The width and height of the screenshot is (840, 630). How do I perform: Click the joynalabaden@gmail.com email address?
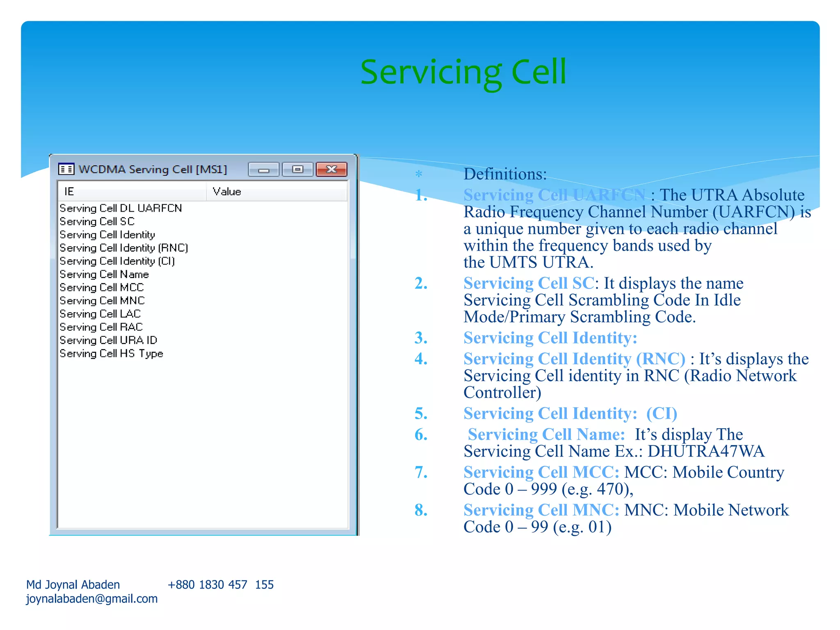coord(92,599)
